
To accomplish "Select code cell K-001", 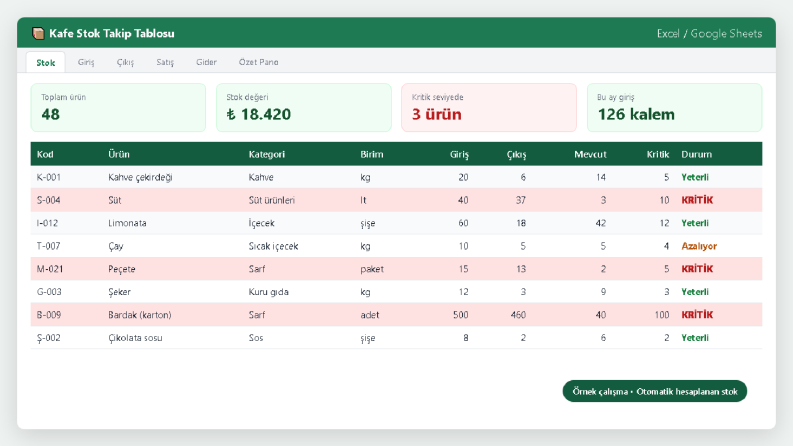I will click(x=49, y=177).
